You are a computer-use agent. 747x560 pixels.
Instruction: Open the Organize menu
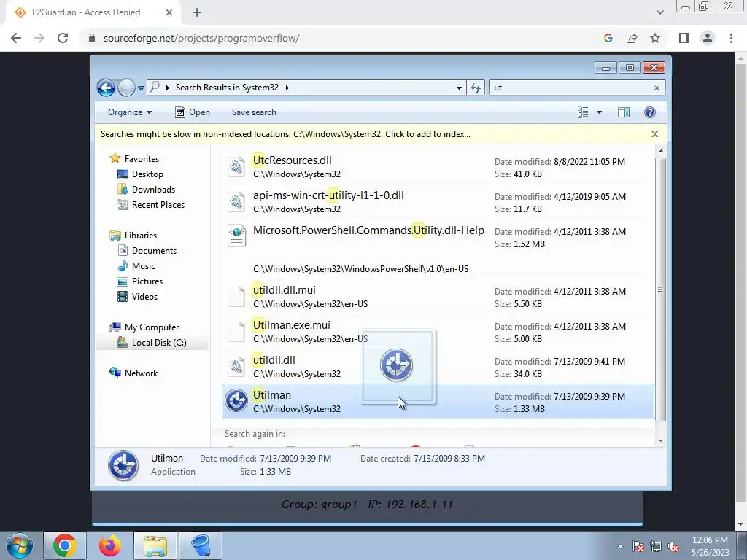tap(130, 112)
